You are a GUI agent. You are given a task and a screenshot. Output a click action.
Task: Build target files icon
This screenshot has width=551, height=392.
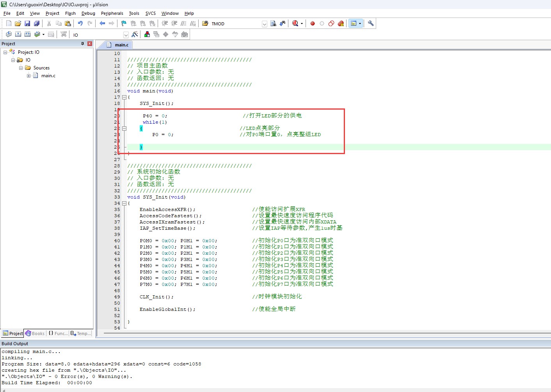(x=18, y=34)
